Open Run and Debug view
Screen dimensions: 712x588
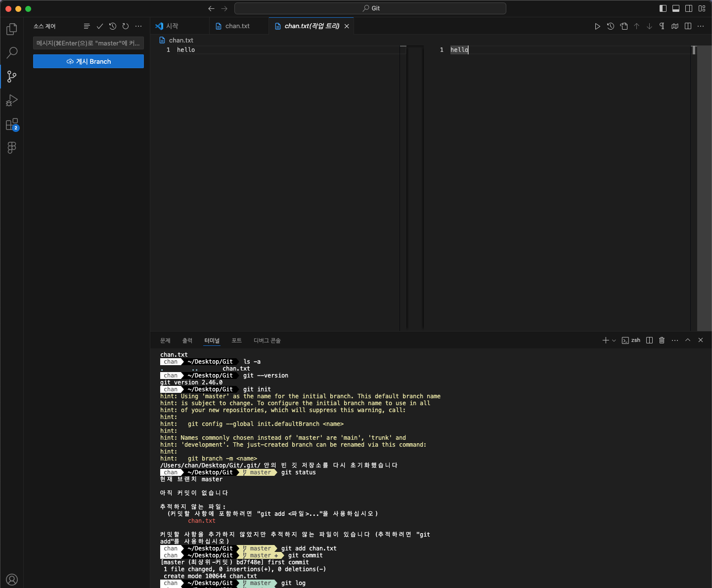tap(12, 100)
